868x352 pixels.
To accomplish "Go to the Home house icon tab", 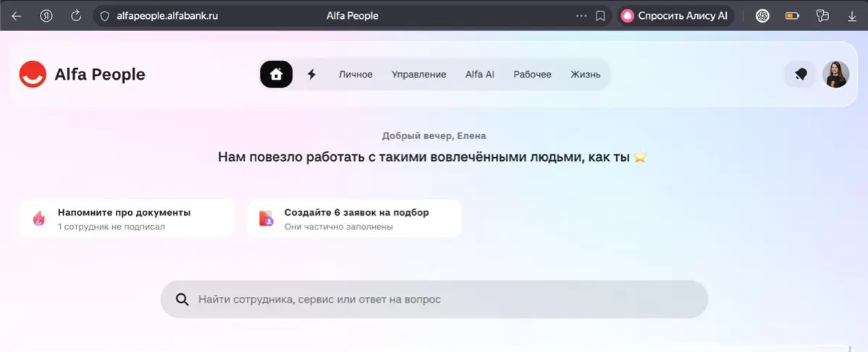I will click(x=277, y=74).
